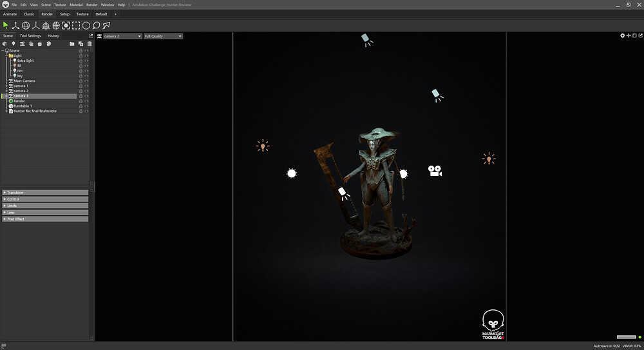Screen dimensions: 644x350
Task: Open the camera 2 viewport dropdown
Action: click(x=122, y=36)
